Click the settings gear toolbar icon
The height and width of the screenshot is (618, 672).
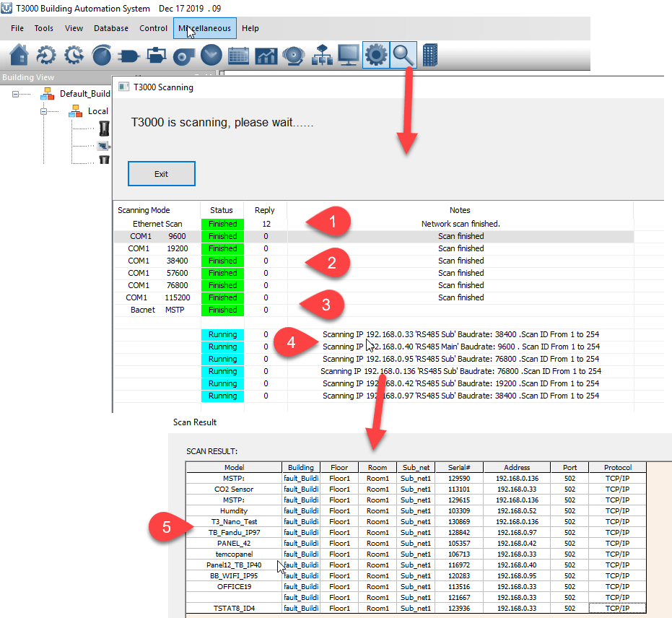(x=376, y=56)
